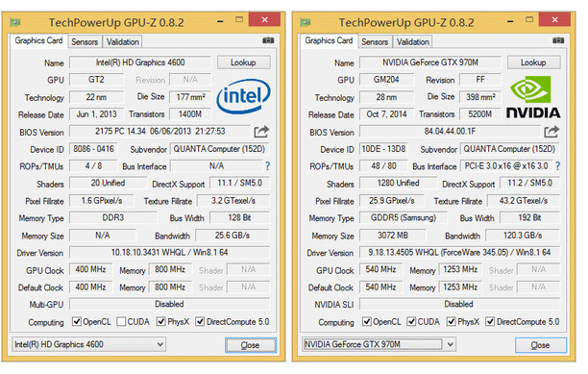This screenshot has width=588, height=374.
Task: Open the Intel(R) HD Graphics 4600 GPU dropdown
Action: (89, 344)
